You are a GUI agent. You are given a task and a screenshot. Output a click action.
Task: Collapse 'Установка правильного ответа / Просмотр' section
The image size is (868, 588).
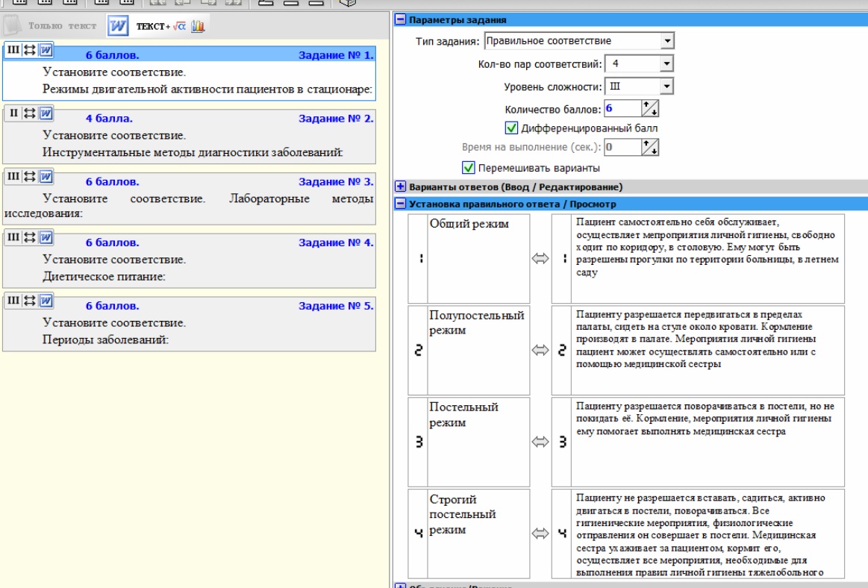pyautogui.click(x=400, y=204)
